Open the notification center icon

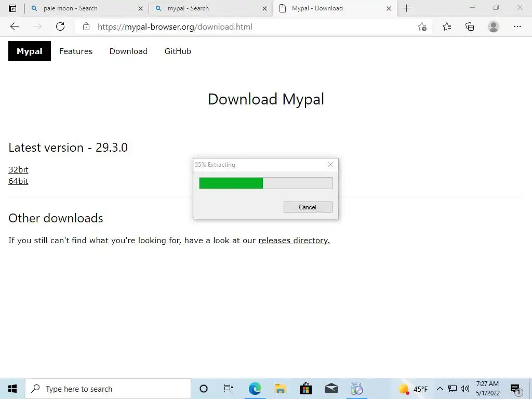coord(515,389)
